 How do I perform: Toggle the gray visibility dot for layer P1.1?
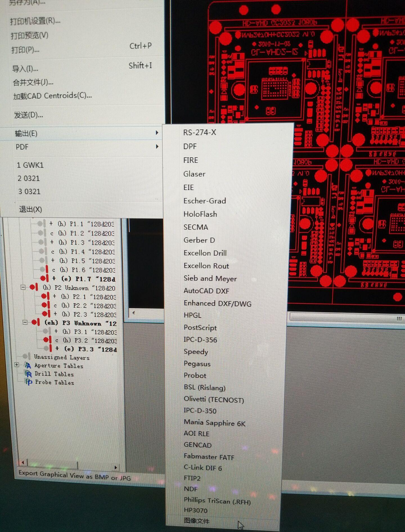point(40,224)
